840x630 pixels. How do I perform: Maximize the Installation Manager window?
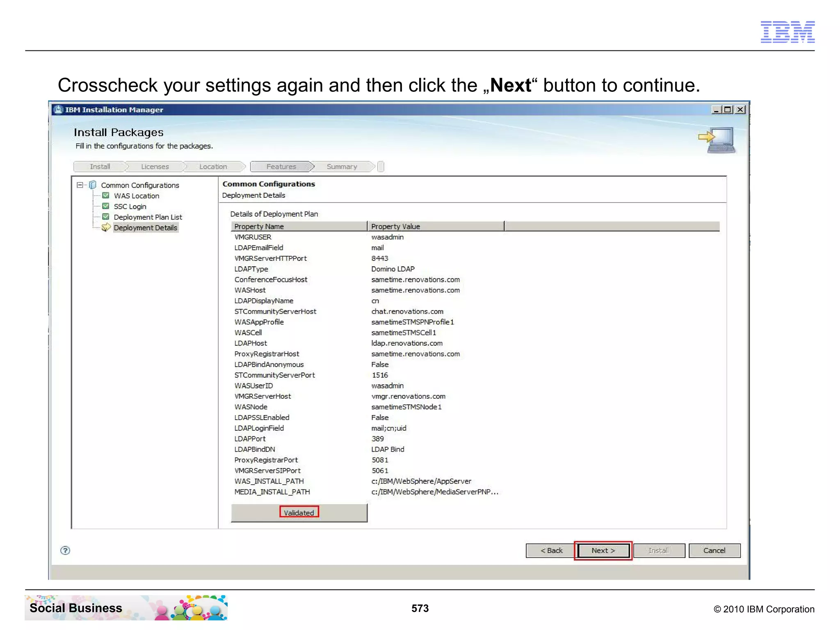pyautogui.click(x=728, y=110)
